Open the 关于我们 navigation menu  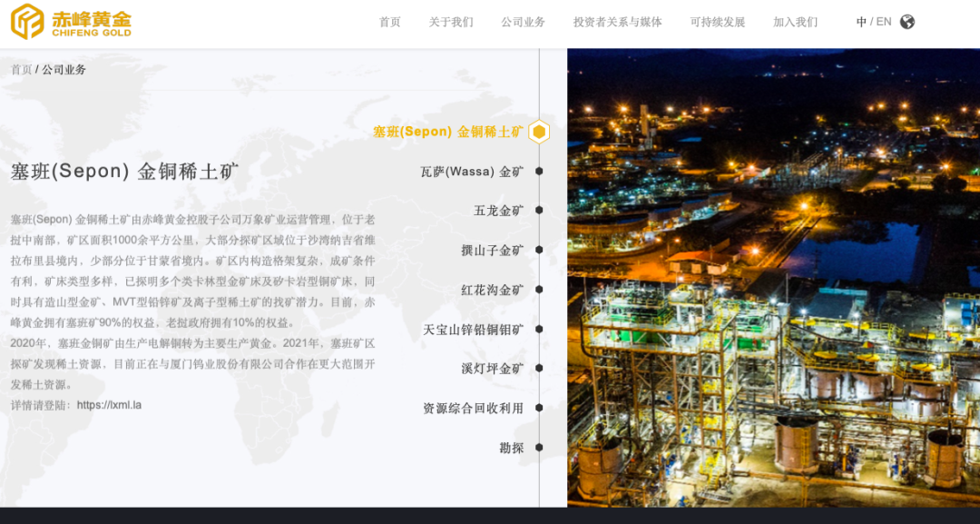point(451,22)
